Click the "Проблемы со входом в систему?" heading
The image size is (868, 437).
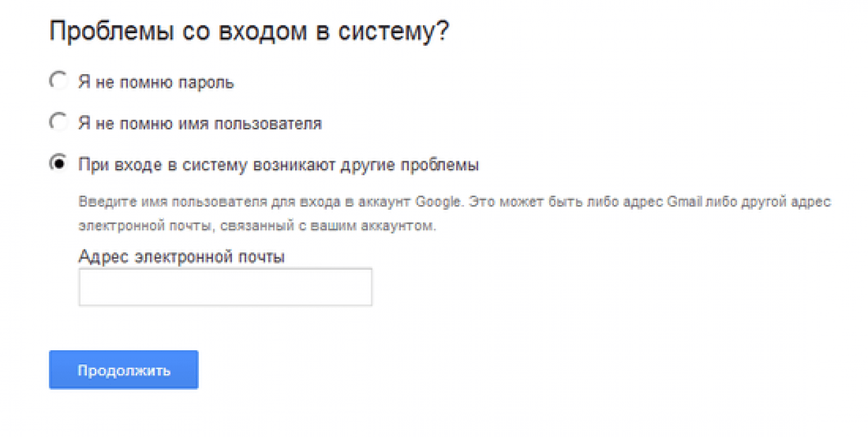(249, 32)
